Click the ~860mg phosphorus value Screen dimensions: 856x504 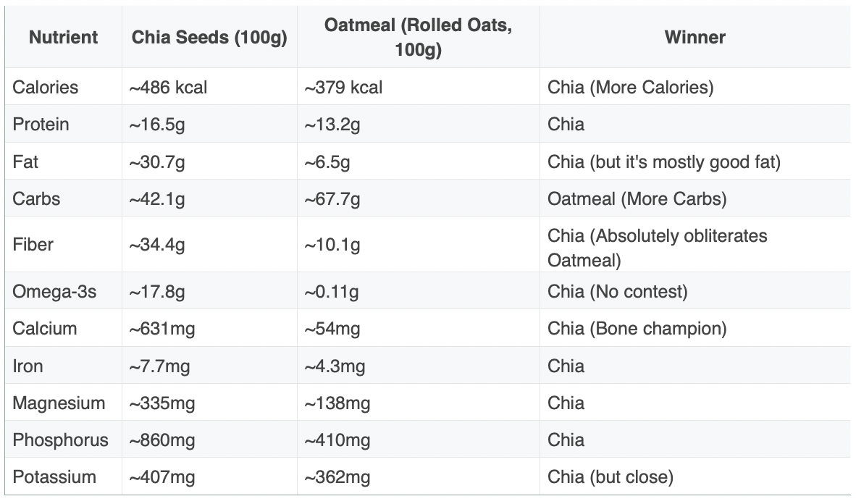pos(162,440)
